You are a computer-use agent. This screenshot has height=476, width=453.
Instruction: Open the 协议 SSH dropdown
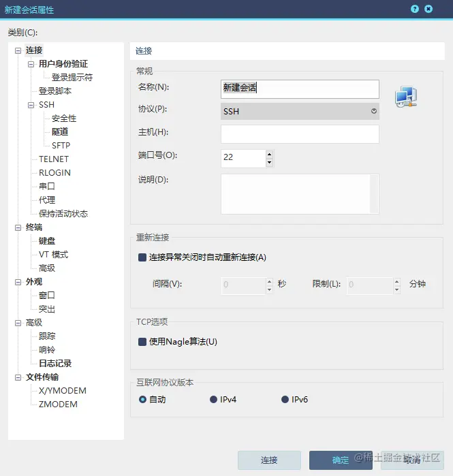tap(300, 111)
